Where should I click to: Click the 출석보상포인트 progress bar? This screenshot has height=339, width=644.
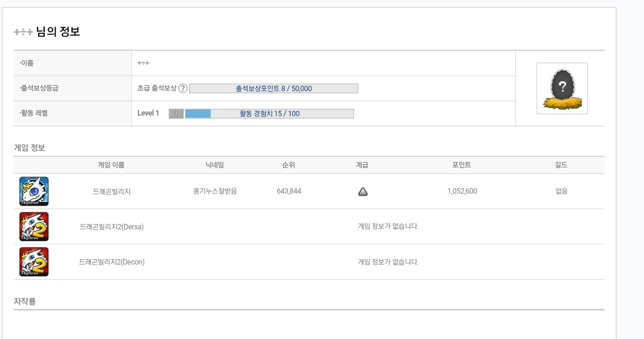tap(274, 89)
